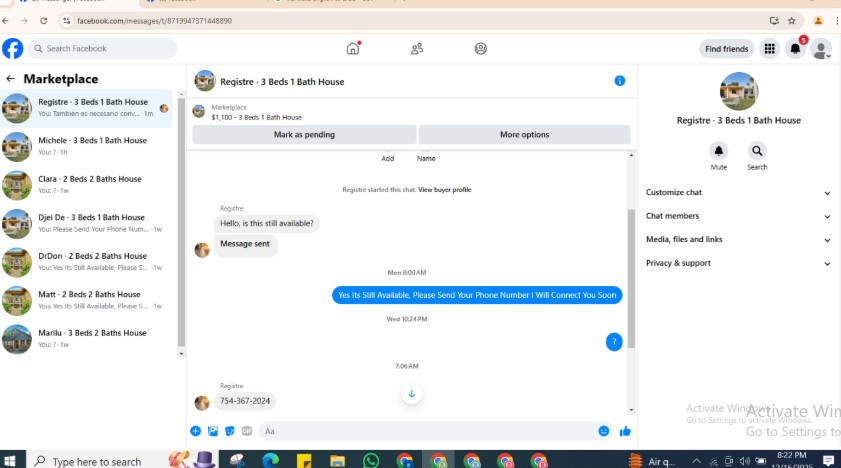Screen dimensions: 841x468
Task: Mute this conversation with bell icon
Action: pos(719,151)
